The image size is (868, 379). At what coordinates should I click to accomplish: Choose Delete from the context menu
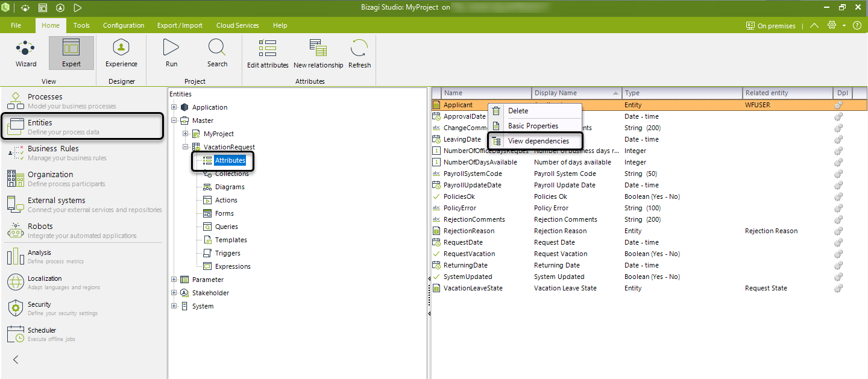(535, 111)
